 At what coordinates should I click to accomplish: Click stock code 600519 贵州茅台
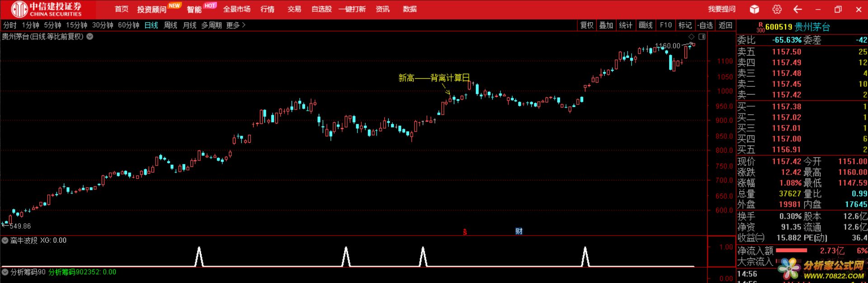(797, 27)
